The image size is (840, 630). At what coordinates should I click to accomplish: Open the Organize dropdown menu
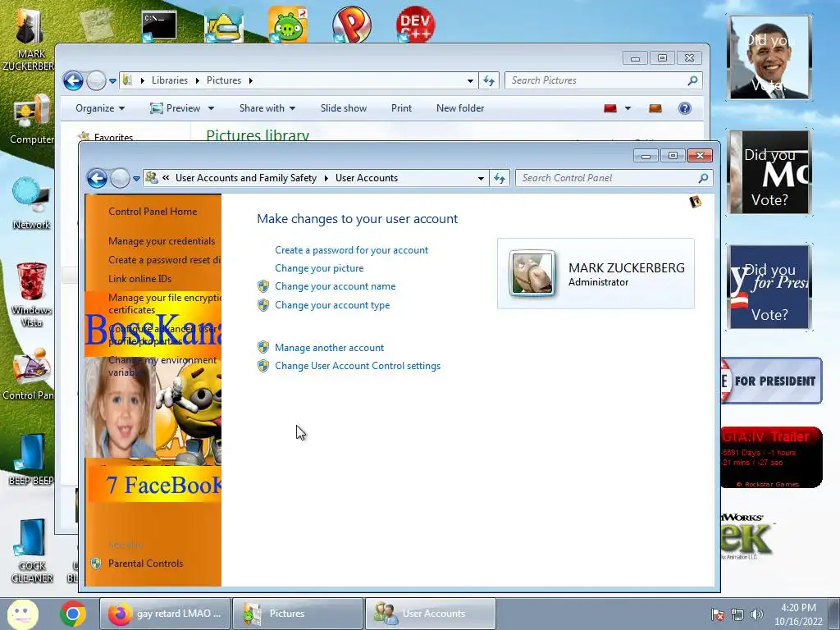[x=100, y=108]
